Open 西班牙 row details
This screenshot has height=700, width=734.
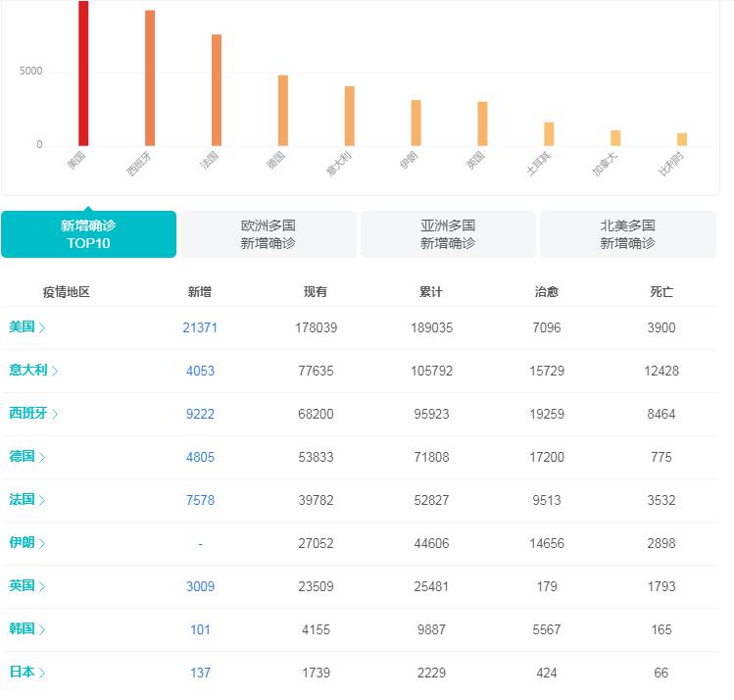pos(33,414)
